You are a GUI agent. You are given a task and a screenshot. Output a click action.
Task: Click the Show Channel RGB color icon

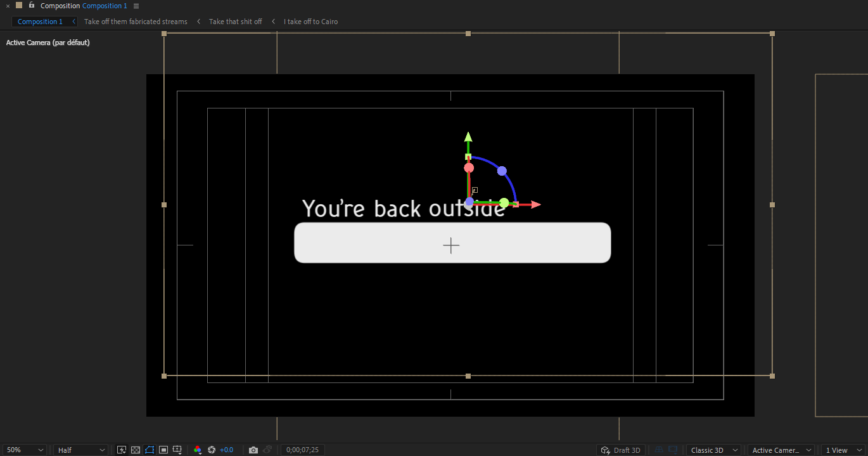coord(198,450)
